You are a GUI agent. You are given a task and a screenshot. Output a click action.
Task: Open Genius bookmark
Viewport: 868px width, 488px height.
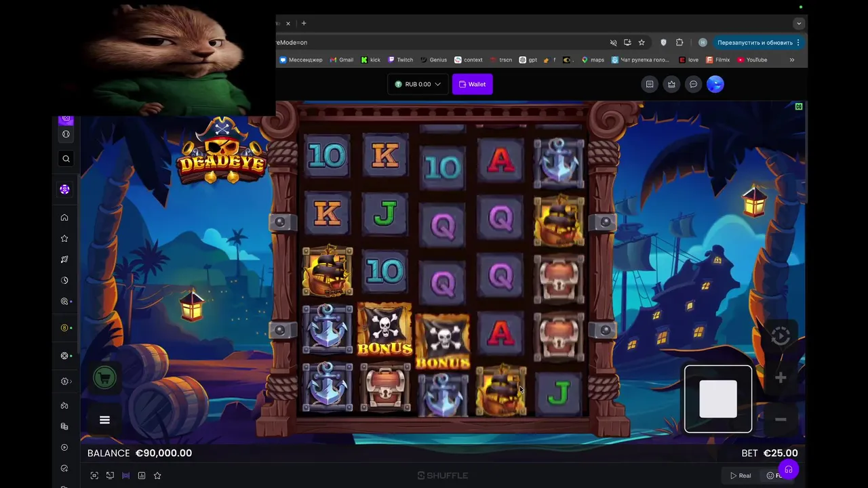click(433, 60)
